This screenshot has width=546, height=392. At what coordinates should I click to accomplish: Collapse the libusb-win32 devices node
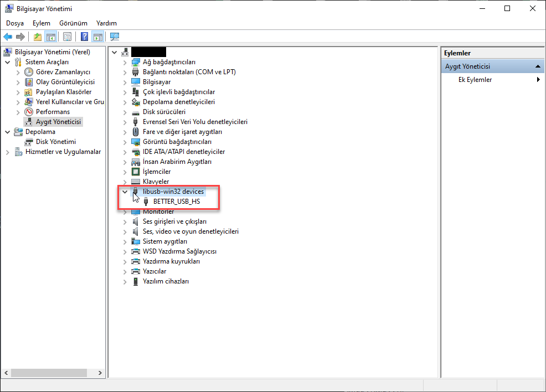125,192
